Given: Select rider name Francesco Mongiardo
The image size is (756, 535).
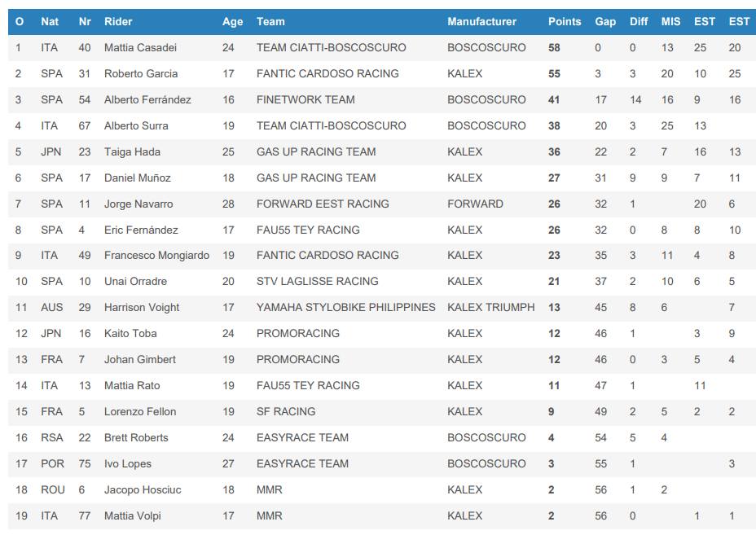Looking at the screenshot, I should 156,256.
